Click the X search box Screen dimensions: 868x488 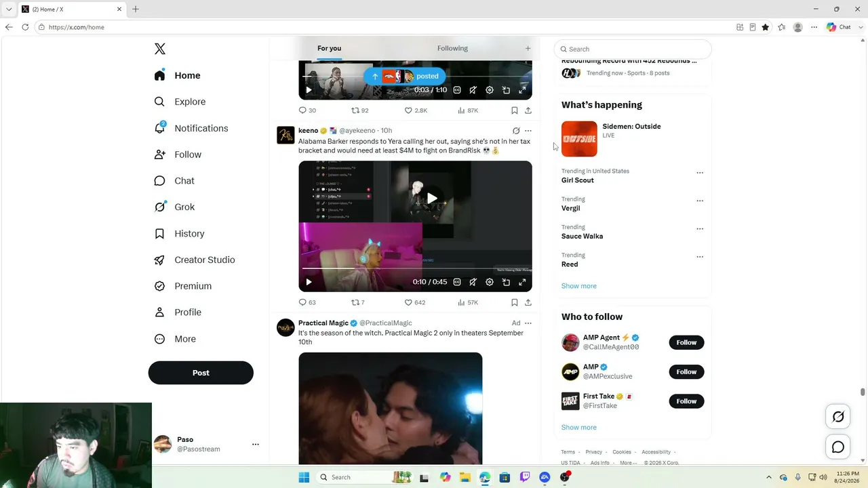tap(633, 49)
